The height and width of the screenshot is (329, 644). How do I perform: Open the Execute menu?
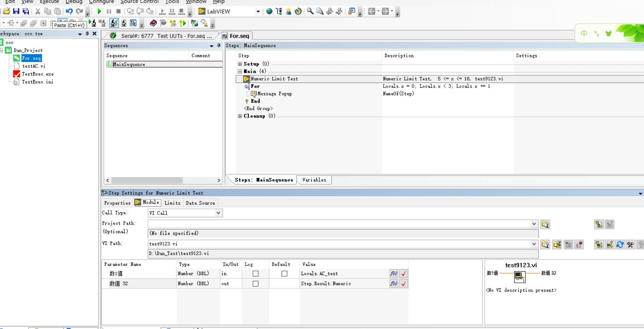coord(49,2)
